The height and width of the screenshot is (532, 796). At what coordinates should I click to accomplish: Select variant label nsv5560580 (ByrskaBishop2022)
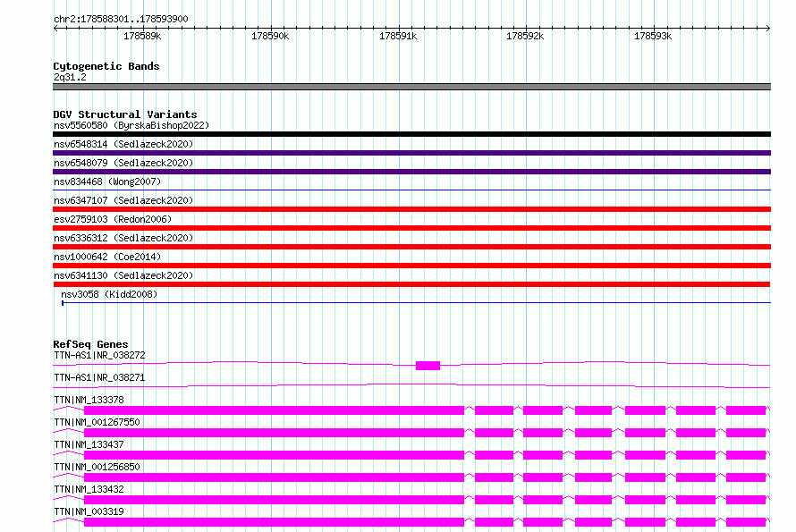pyautogui.click(x=131, y=125)
